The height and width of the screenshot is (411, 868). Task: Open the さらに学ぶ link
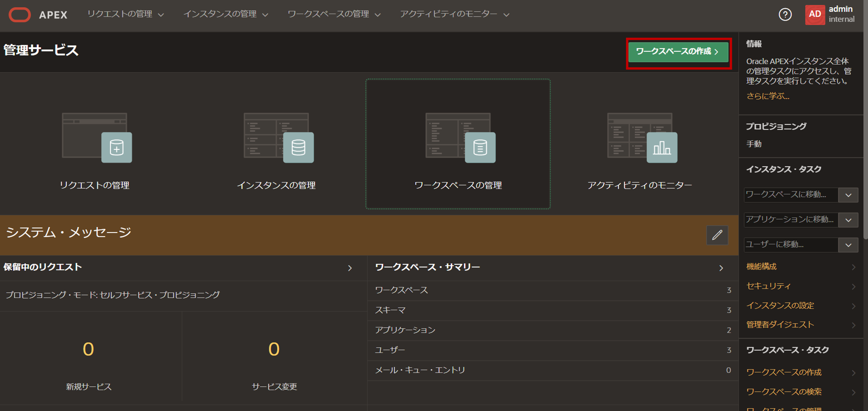[x=768, y=96]
